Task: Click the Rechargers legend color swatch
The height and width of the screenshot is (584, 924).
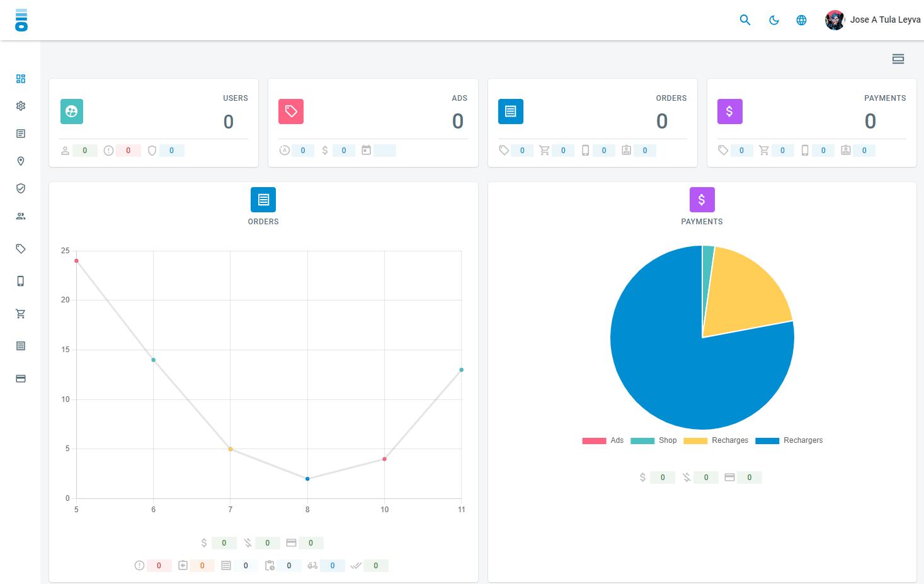Action: point(767,441)
